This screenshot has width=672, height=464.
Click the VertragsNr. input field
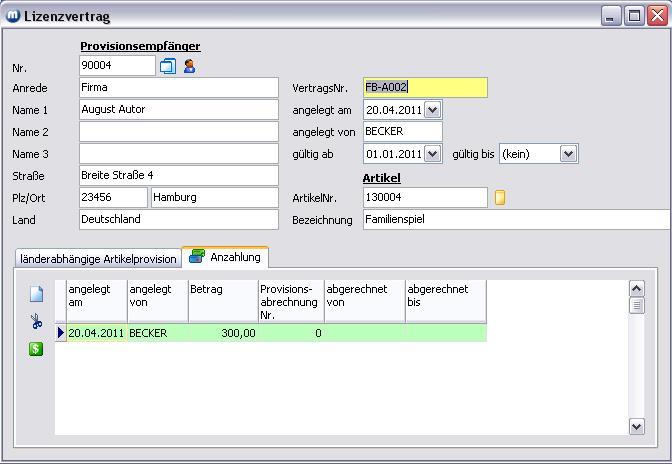coord(425,88)
